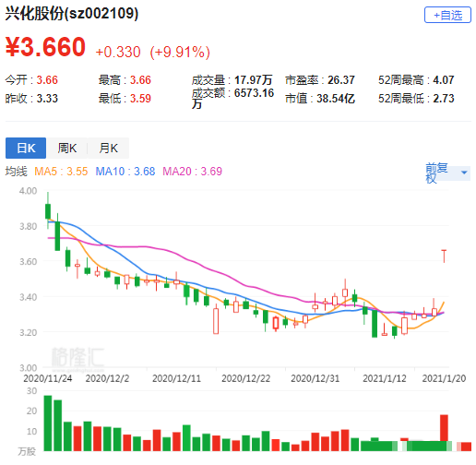The image size is (476, 465).
Task: Click the 52周最高 value 4.07
Action: [444, 80]
